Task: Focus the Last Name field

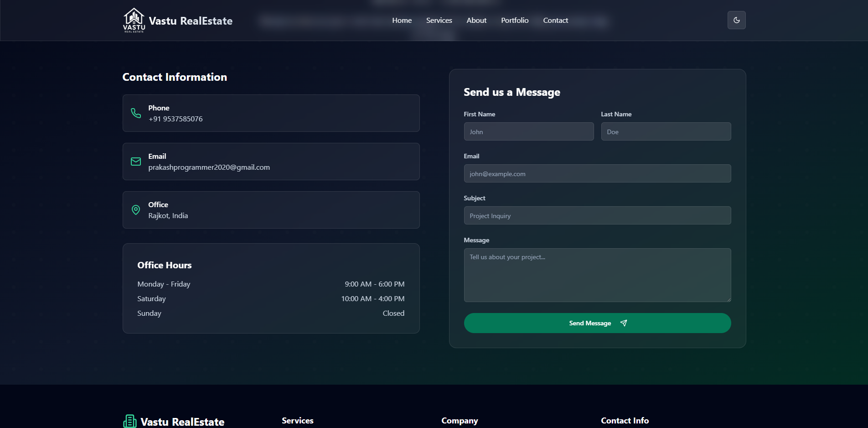Action: coord(666,131)
